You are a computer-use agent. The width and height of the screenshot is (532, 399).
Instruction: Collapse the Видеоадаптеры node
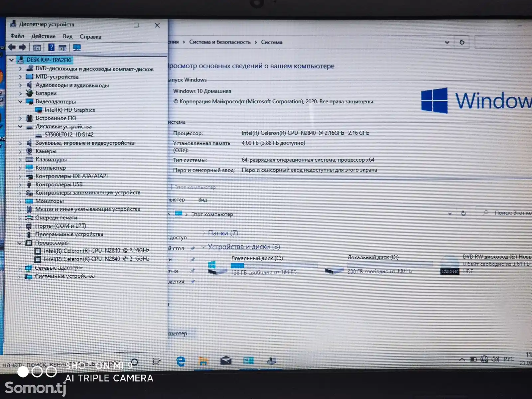[x=20, y=101]
